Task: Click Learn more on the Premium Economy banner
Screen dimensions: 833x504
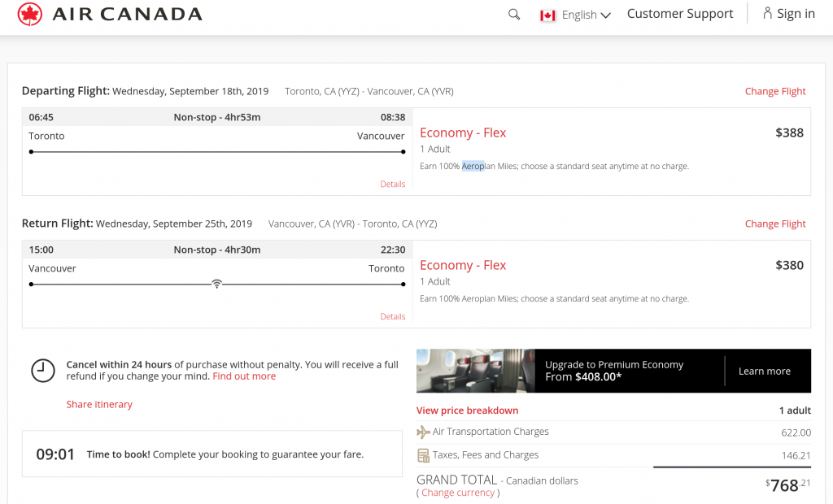Action: point(765,371)
